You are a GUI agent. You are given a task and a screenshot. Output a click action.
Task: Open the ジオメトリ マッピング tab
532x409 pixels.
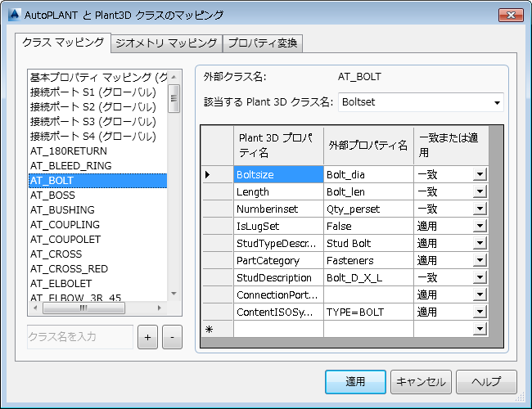coord(166,43)
